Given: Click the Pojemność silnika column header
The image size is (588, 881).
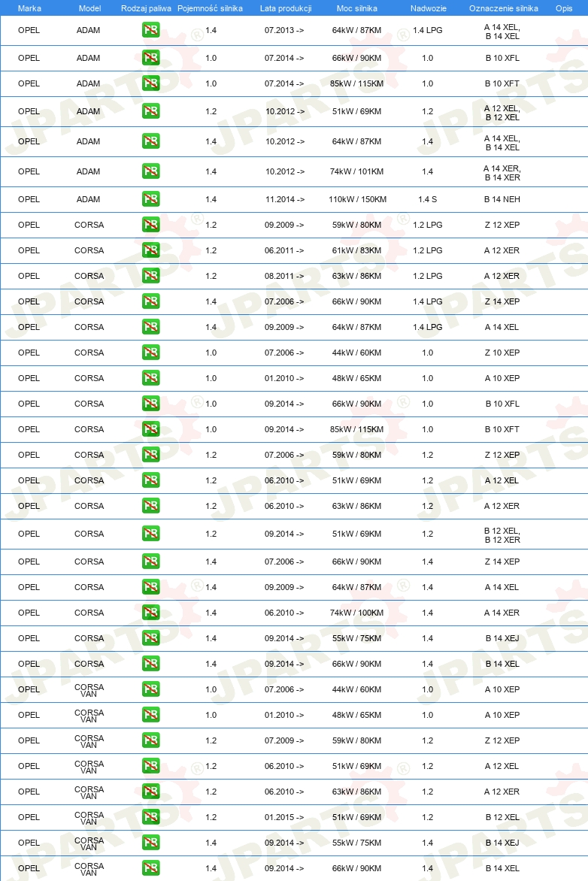Looking at the screenshot, I should pyautogui.click(x=211, y=8).
